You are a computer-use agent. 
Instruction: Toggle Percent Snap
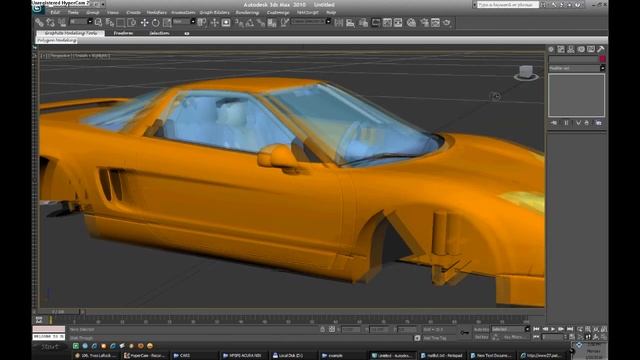[261, 22]
